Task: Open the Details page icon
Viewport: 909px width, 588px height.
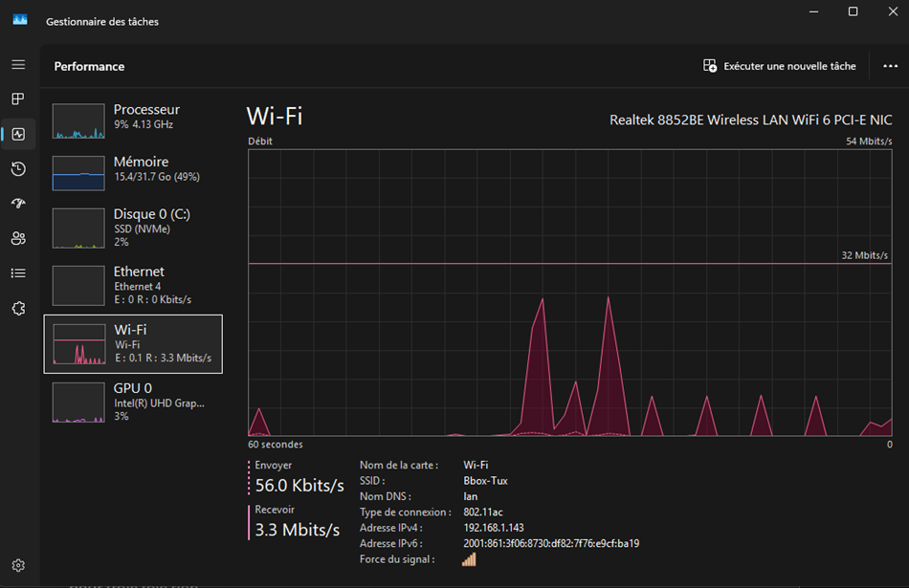Action: 18,273
